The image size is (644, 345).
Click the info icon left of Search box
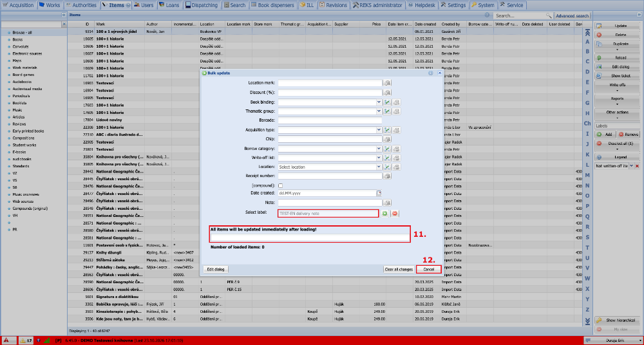487,15
